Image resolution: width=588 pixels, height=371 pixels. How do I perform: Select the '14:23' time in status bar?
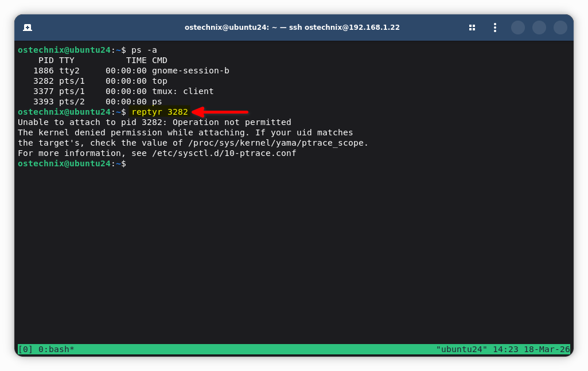pyautogui.click(x=505, y=349)
